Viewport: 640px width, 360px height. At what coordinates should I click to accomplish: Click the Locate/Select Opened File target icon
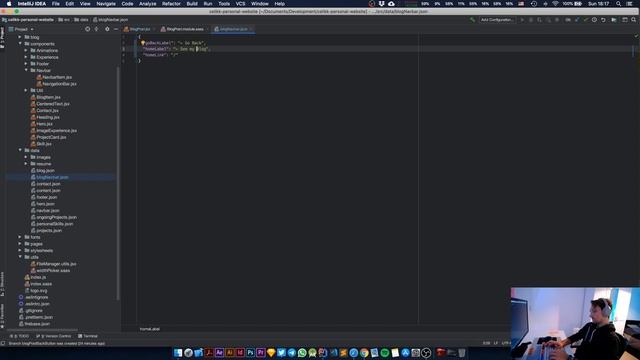pos(87,29)
